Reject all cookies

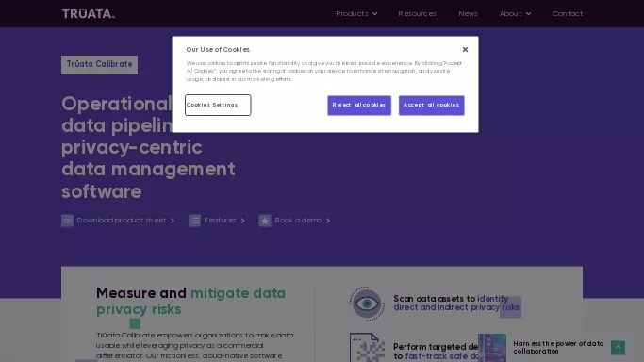(359, 105)
